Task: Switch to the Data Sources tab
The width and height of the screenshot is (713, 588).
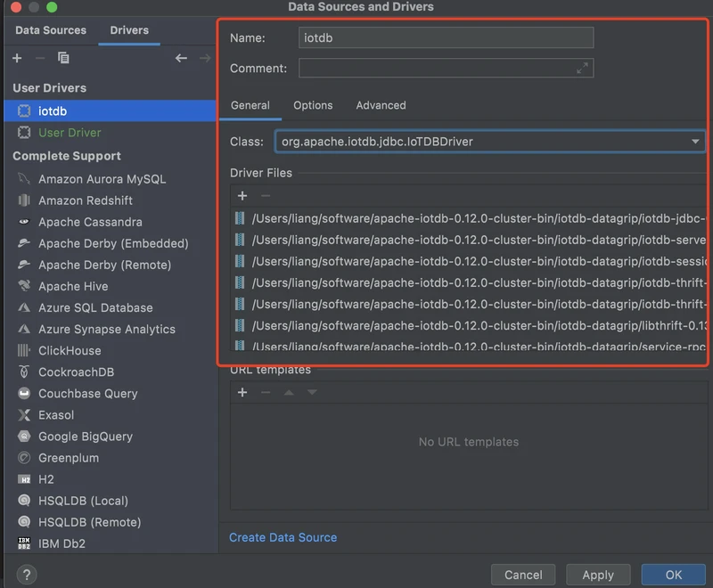Action: (x=51, y=30)
